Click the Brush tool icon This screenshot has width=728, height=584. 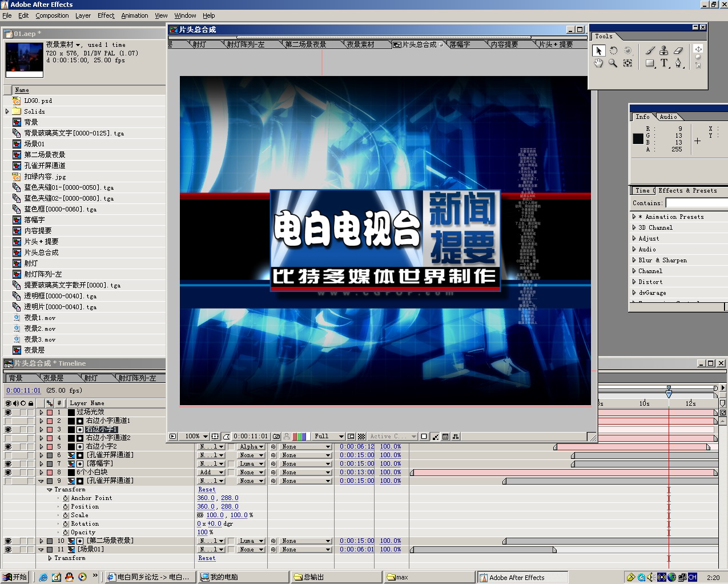tap(650, 50)
